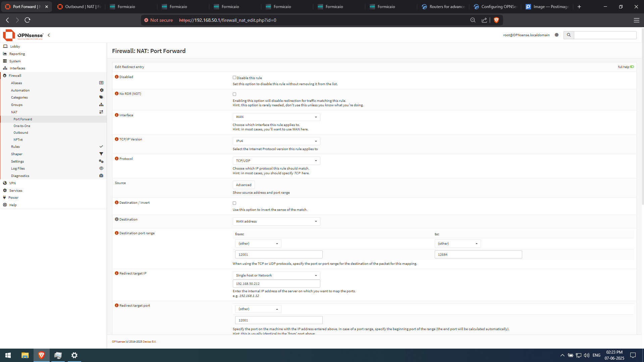Click the search magnifier icon in header
The width and height of the screenshot is (644, 362).
[x=569, y=35]
